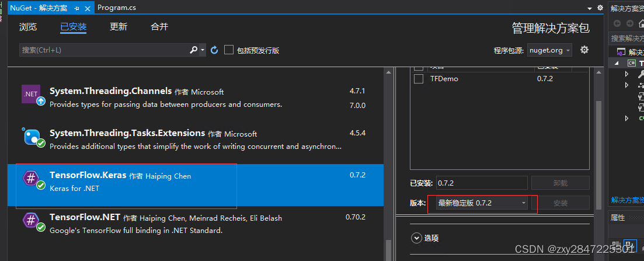Pin the NuGet solution tab
The width and height of the screenshot is (644, 261).
point(77,8)
